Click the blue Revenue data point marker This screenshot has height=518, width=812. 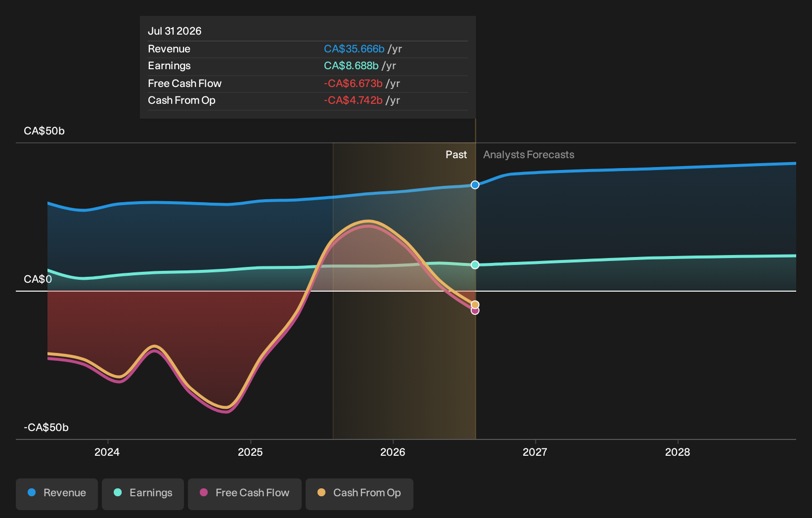[475, 185]
